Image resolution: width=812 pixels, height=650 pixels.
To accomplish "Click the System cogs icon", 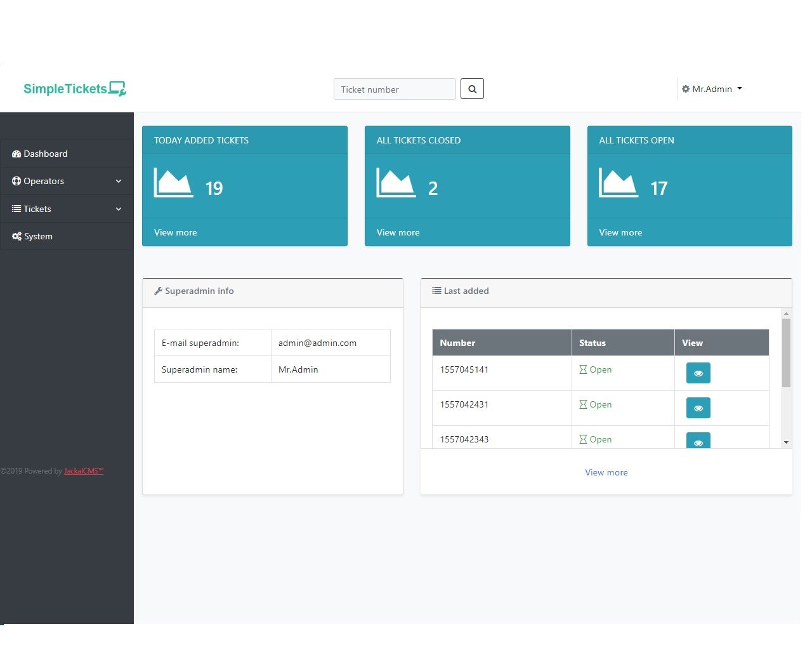I will tap(16, 236).
